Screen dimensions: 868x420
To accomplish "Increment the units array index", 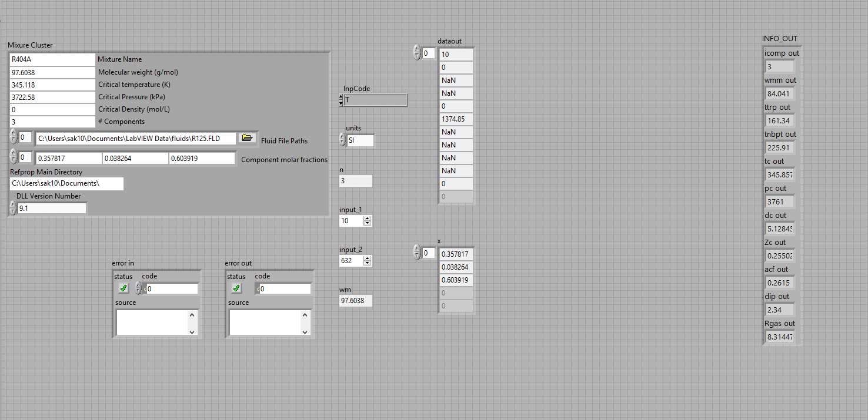I will click(342, 136).
